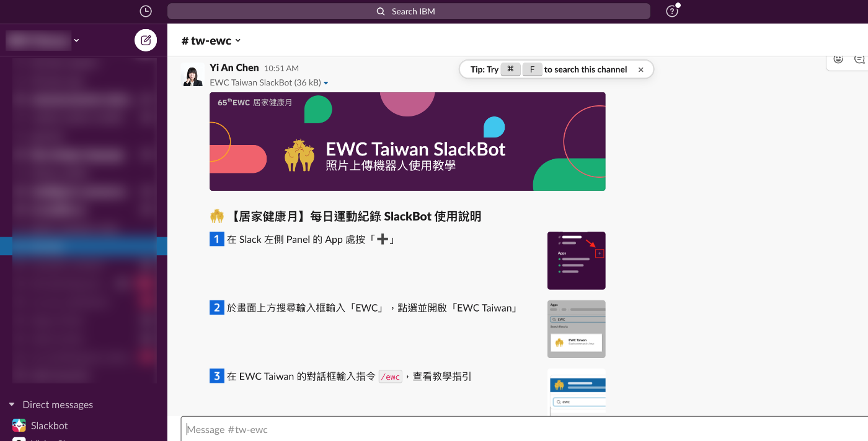Select the highlighted current channel in sidebar
This screenshot has width=868, height=441.
pos(84,245)
